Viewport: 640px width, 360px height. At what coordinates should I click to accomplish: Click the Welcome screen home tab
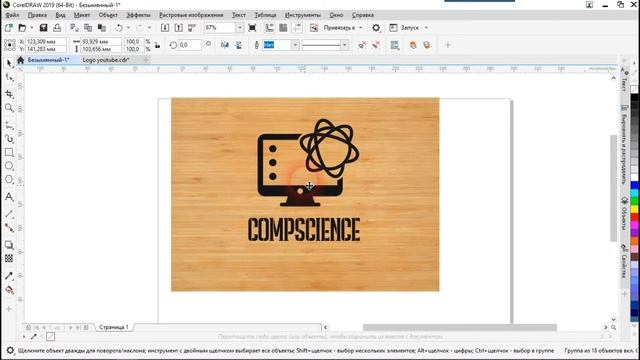coord(20,60)
